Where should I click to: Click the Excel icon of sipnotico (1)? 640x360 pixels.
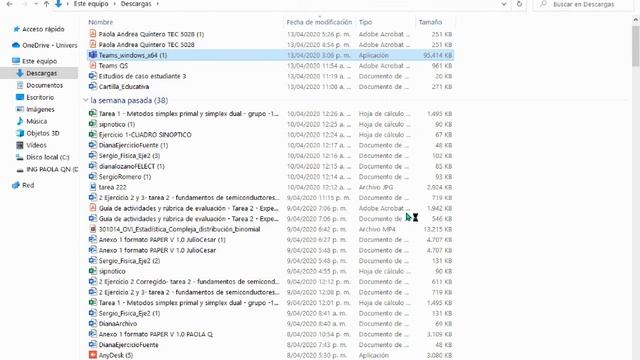(x=93, y=124)
